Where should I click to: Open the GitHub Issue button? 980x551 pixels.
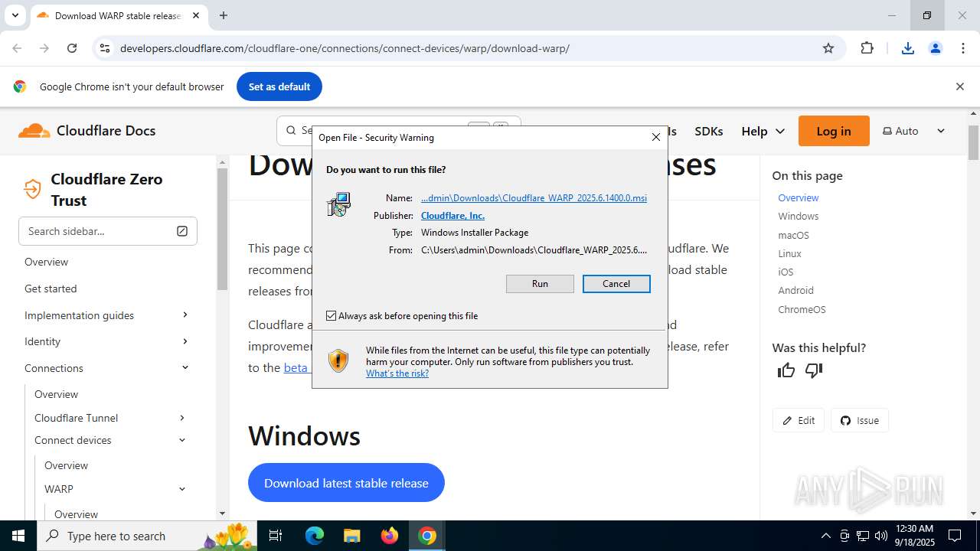860,420
